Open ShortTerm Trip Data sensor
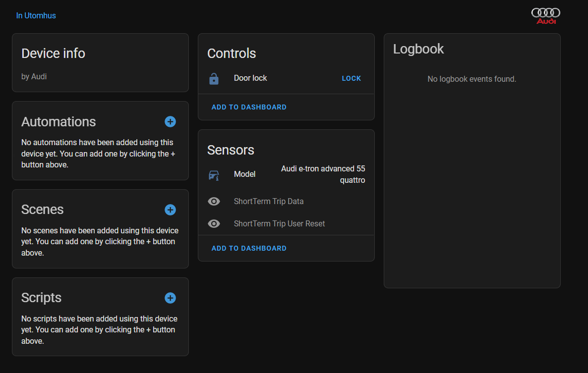 (x=286, y=202)
